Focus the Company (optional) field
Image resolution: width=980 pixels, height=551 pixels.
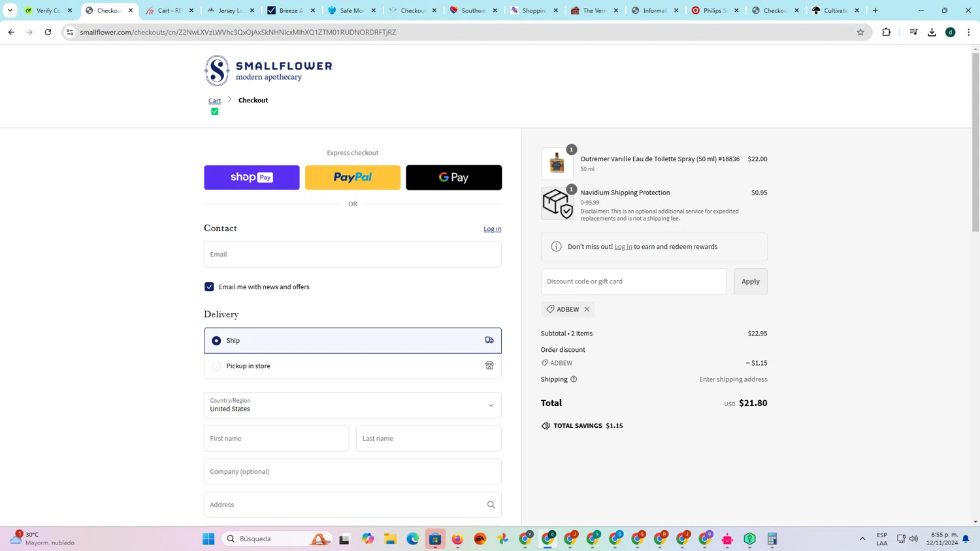353,472
